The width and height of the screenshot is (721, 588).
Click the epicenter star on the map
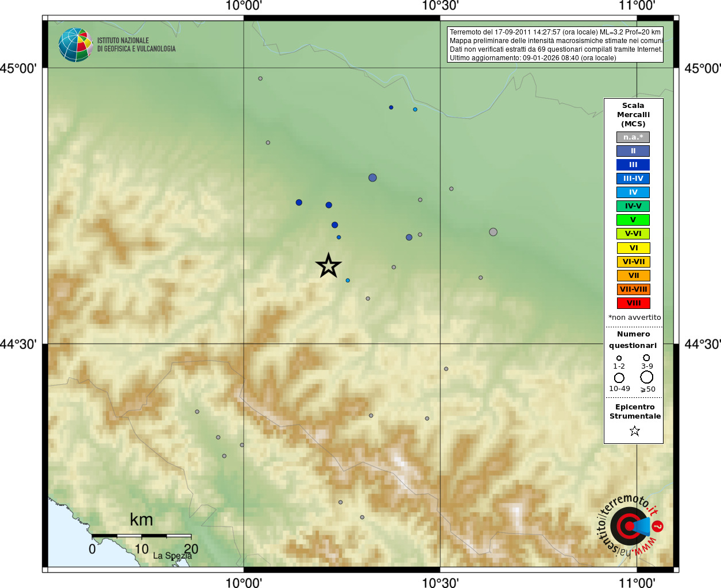pos(328,265)
